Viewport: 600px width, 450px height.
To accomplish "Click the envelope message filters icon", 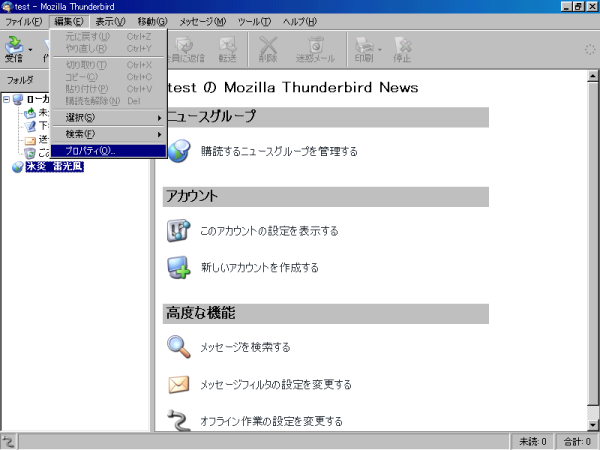I will [179, 384].
